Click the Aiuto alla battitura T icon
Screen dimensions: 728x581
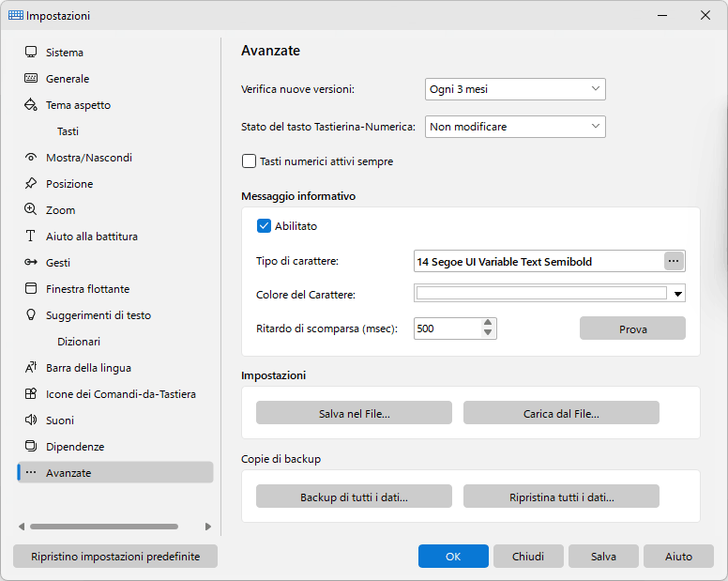(31, 236)
